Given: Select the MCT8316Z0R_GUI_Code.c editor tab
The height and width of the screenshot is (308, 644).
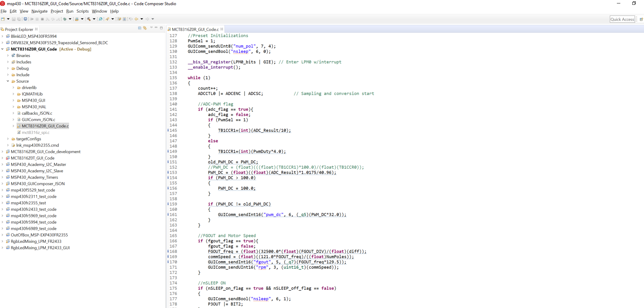Looking at the screenshot, I should coord(195,30).
